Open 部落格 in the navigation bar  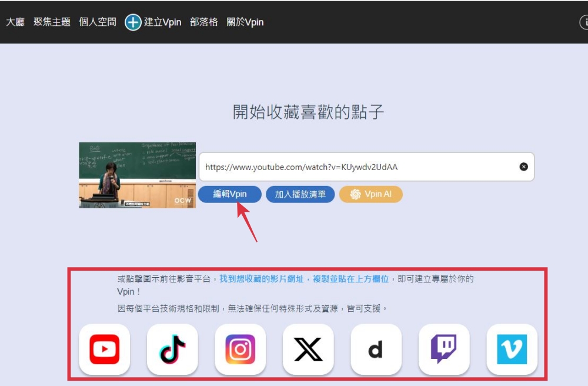click(203, 22)
